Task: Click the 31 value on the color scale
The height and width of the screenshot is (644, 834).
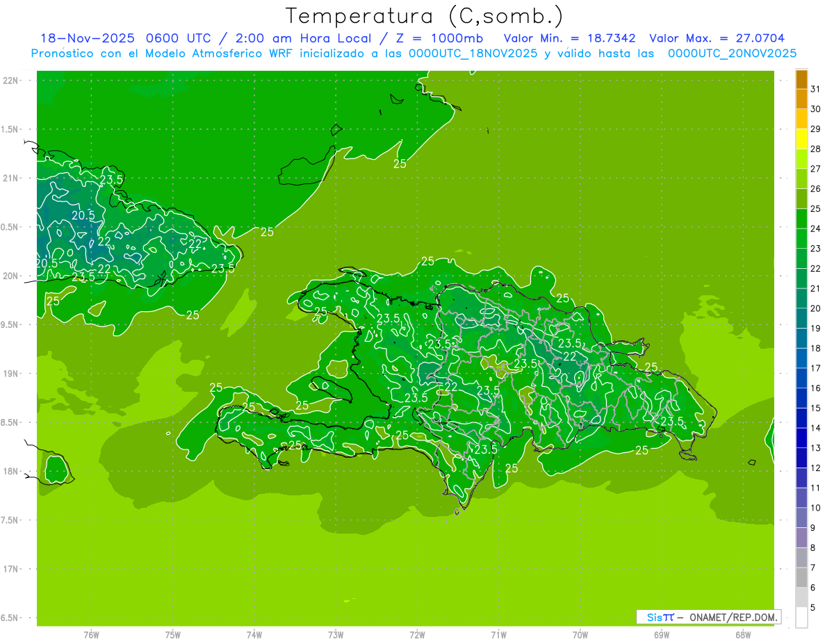Action: click(x=816, y=89)
